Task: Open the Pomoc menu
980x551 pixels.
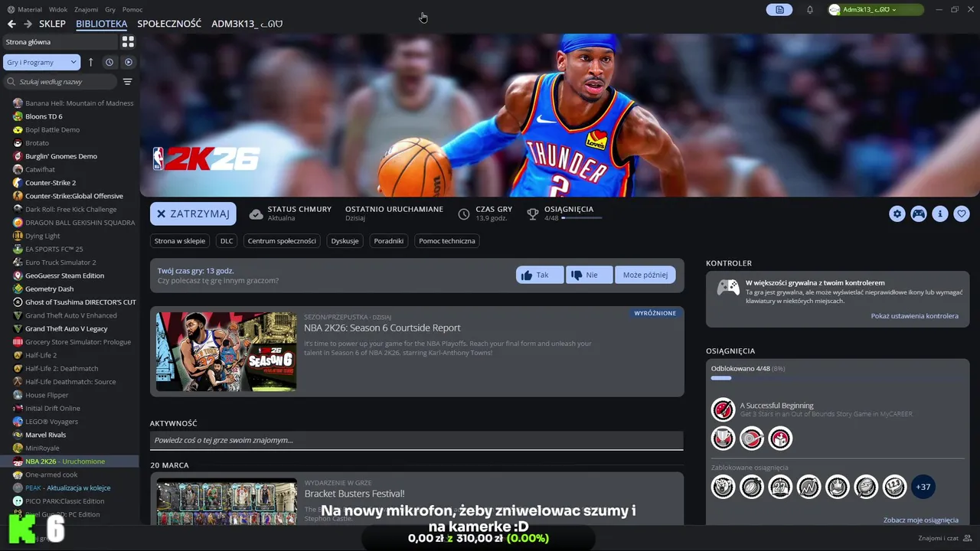Action: (x=132, y=10)
